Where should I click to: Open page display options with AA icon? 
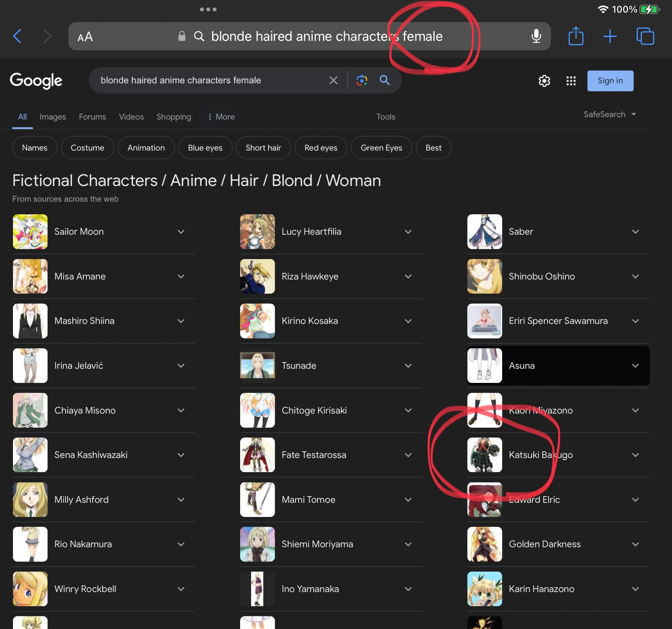tap(84, 36)
